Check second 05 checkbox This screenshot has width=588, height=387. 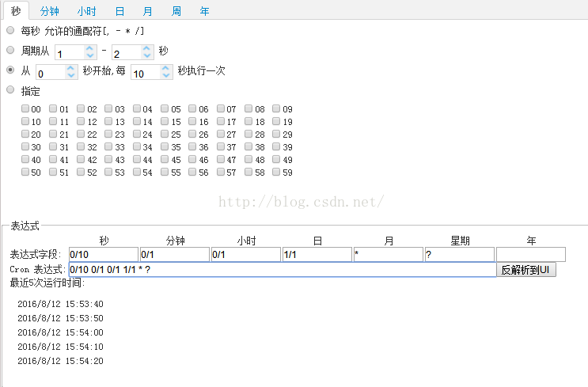click(165, 108)
